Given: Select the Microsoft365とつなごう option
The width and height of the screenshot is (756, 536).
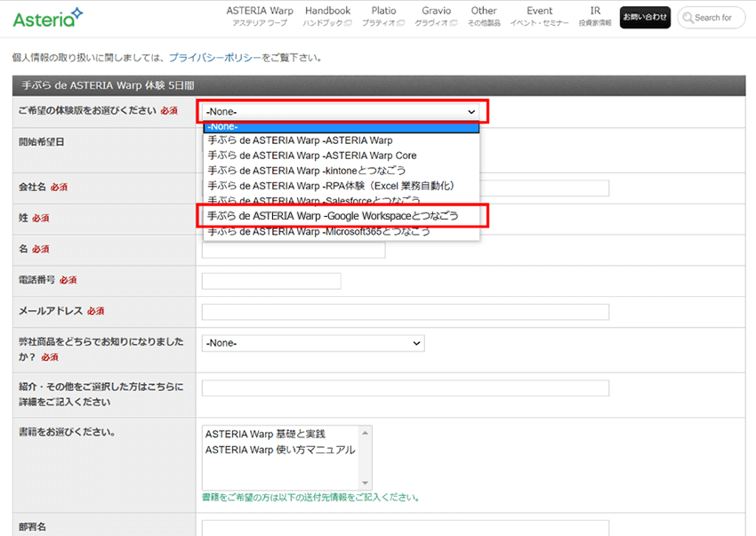Looking at the screenshot, I should 342,232.
